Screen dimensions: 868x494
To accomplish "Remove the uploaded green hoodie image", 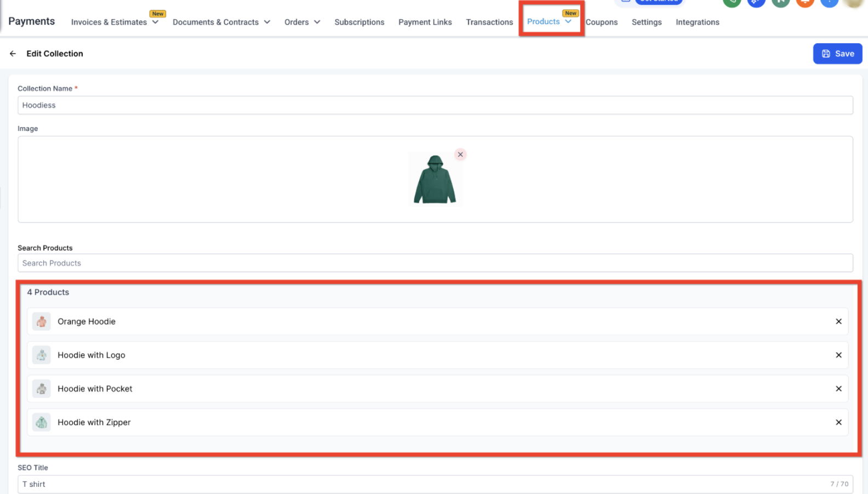I will pos(460,154).
